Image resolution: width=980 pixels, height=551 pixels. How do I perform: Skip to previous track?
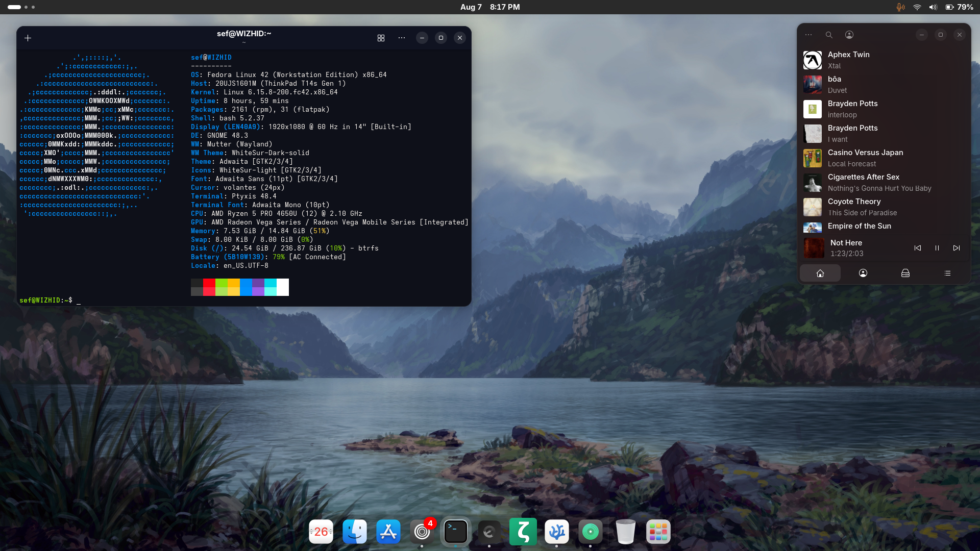(918, 248)
